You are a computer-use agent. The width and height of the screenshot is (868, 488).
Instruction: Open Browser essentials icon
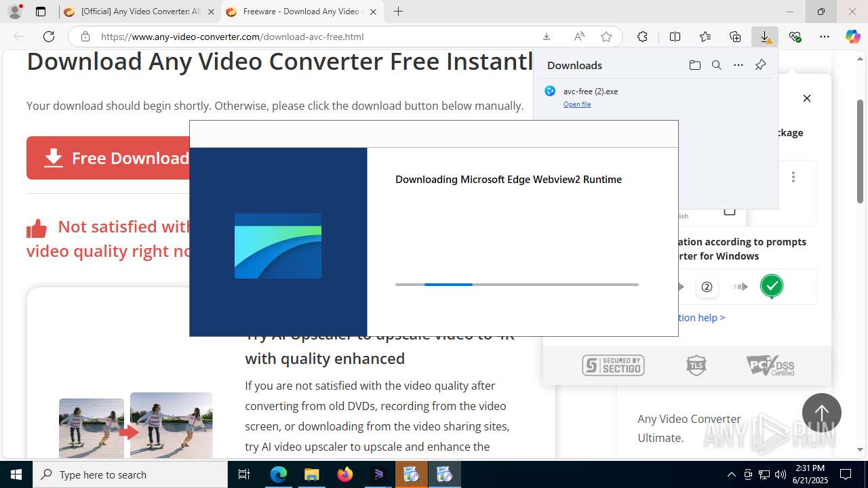coord(795,37)
